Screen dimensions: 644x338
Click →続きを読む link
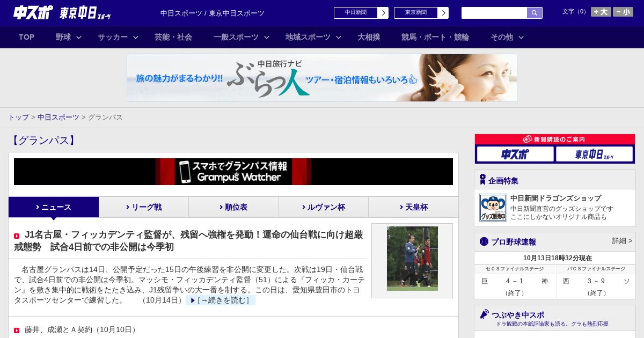pos(221,300)
